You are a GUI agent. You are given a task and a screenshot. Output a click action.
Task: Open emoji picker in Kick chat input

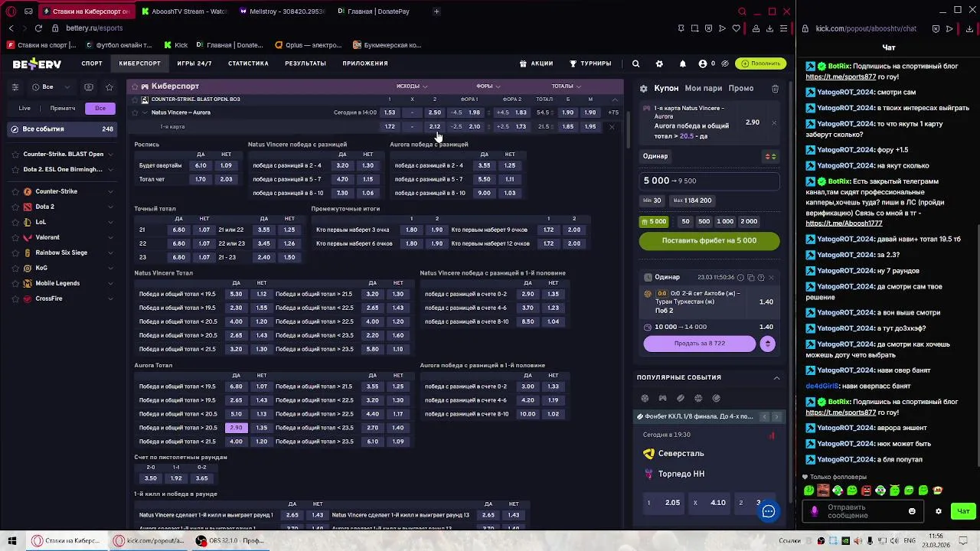912,511
